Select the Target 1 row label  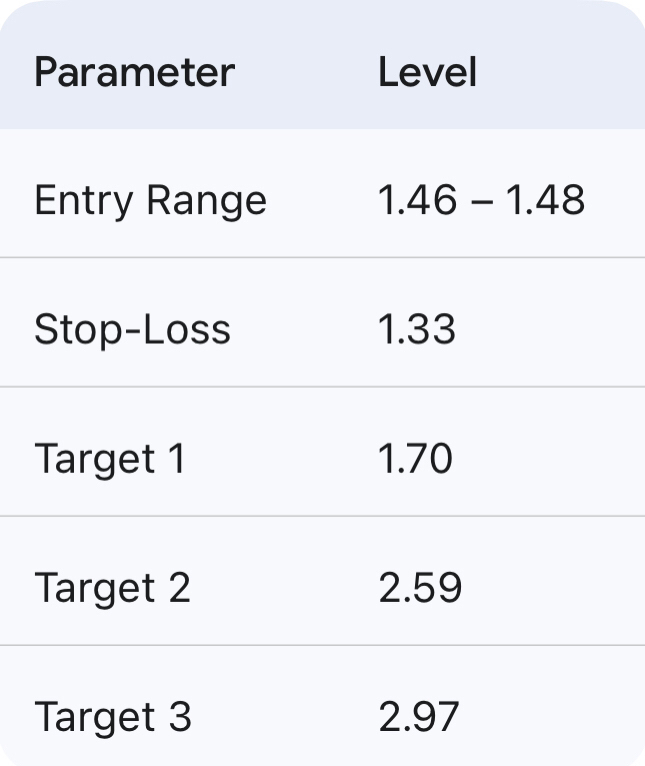click(110, 459)
